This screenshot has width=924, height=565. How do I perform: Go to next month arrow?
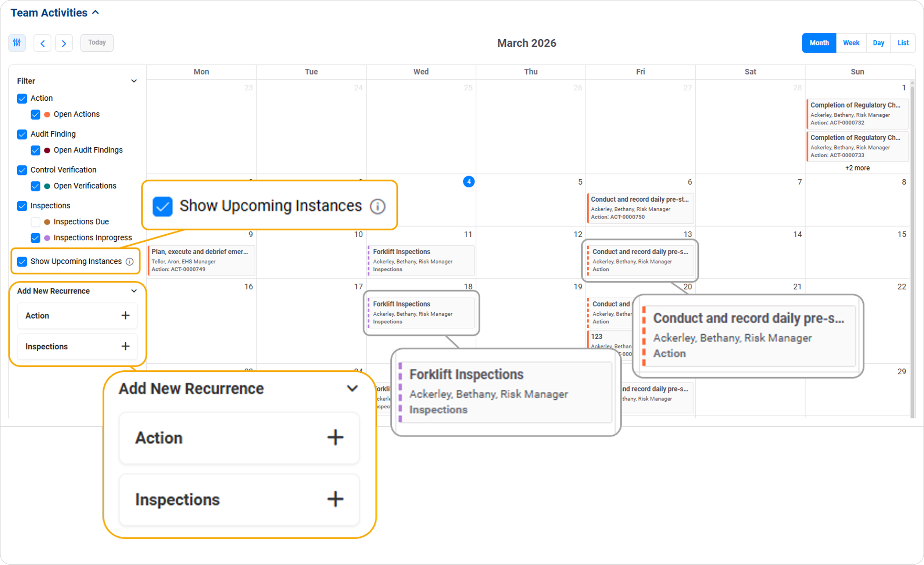tap(64, 43)
